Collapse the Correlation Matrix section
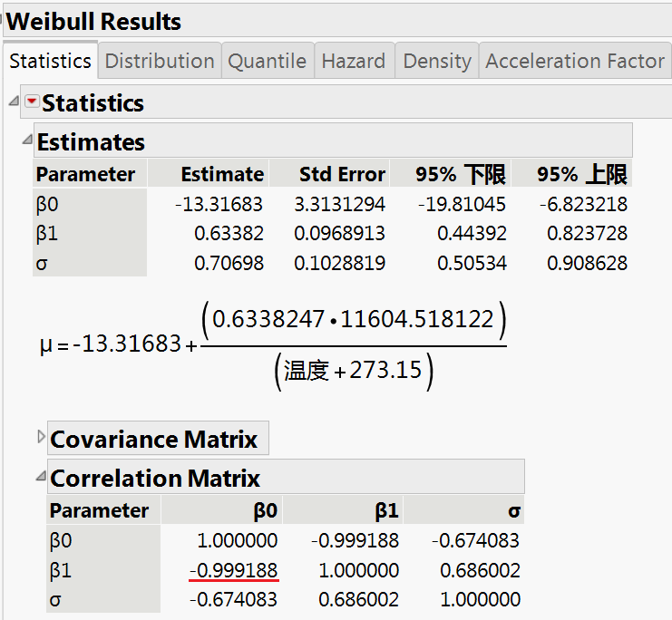The width and height of the screenshot is (672, 620). click(x=40, y=476)
